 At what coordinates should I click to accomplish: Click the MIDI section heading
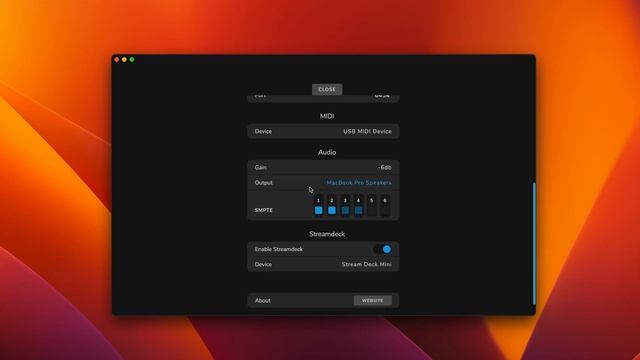coord(327,116)
